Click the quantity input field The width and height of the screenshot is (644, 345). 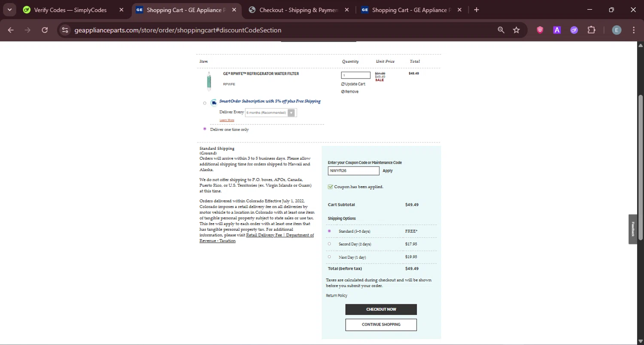(355, 75)
